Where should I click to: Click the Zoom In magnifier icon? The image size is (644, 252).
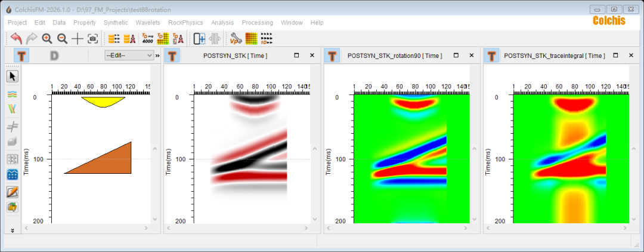click(x=47, y=39)
